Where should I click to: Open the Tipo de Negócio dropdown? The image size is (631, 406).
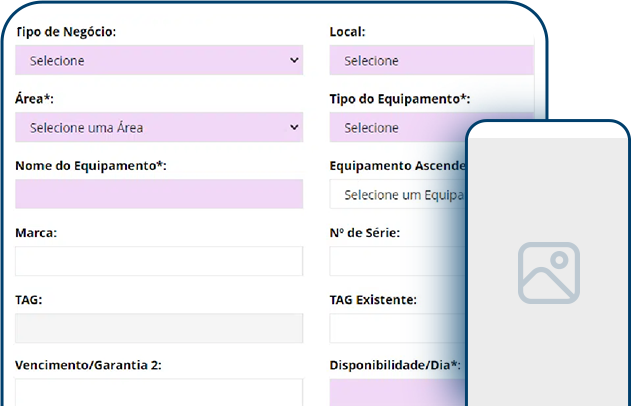159,61
